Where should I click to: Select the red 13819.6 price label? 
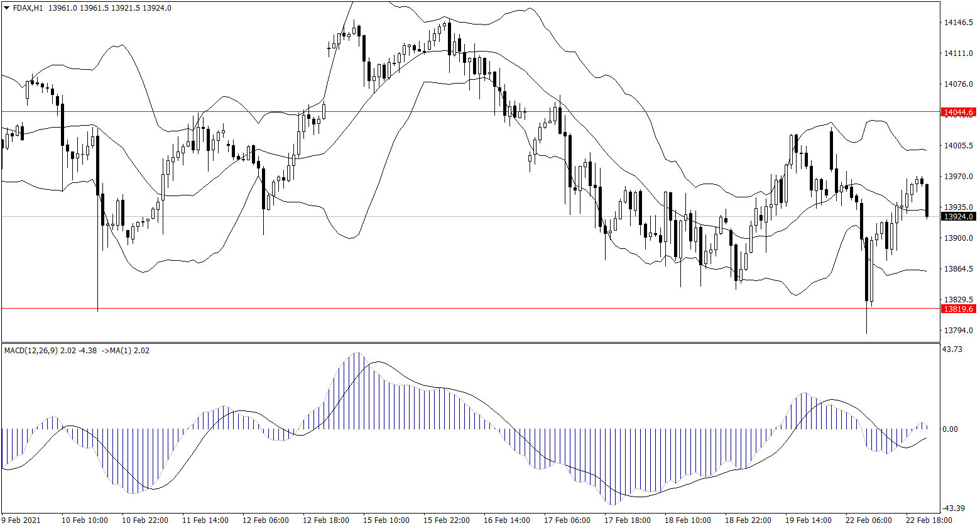pyautogui.click(x=957, y=309)
